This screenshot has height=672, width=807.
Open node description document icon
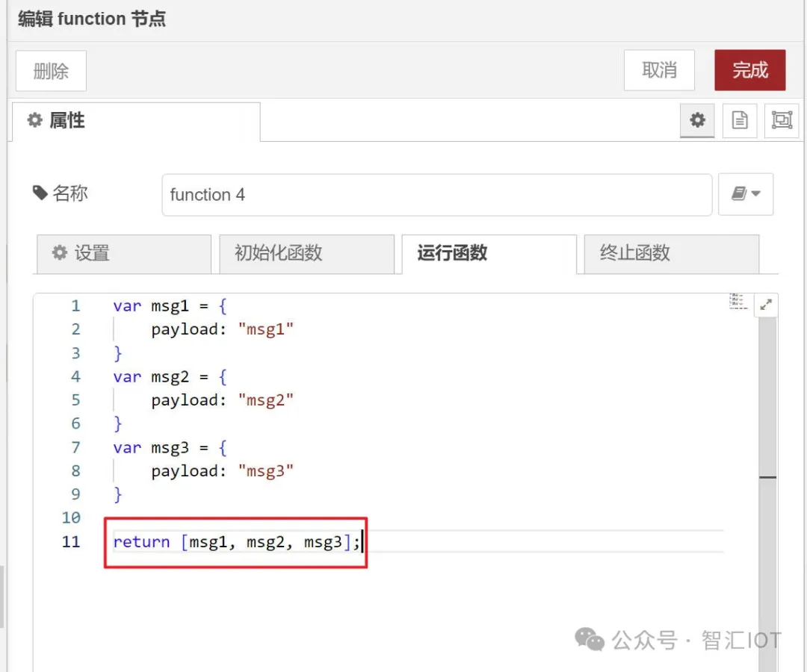pyautogui.click(x=740, y=121)
